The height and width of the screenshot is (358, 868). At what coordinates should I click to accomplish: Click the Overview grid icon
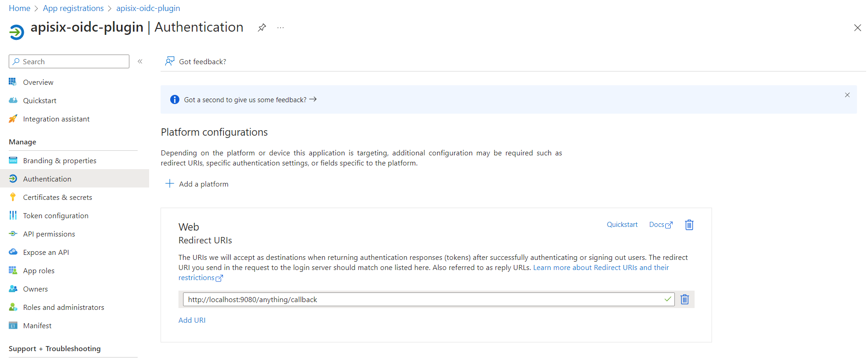coord(13,82)
